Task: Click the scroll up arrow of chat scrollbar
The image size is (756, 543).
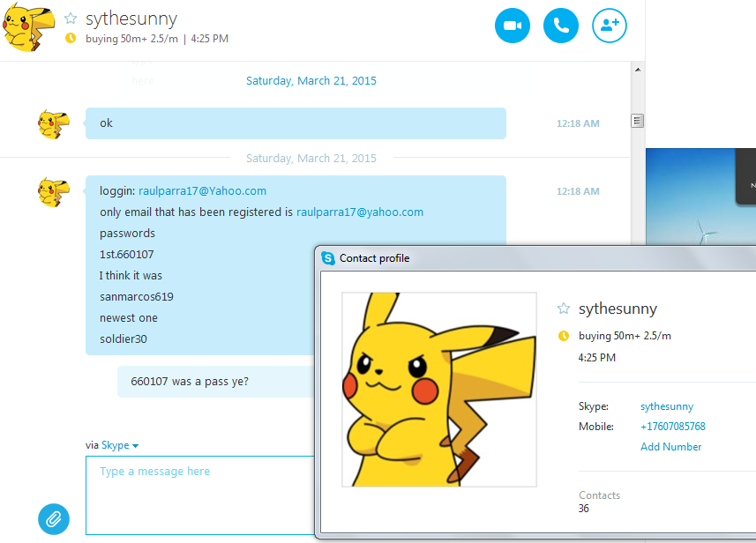Action: (638, 70)
